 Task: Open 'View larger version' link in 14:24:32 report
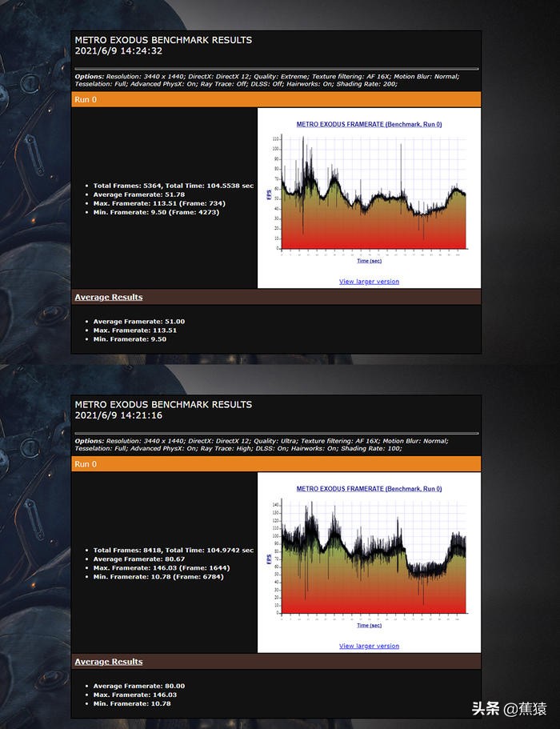[x=369, y=282]
